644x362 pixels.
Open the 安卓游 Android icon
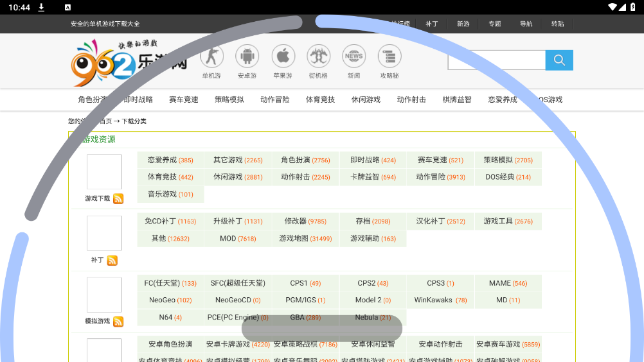pos(247,56)
